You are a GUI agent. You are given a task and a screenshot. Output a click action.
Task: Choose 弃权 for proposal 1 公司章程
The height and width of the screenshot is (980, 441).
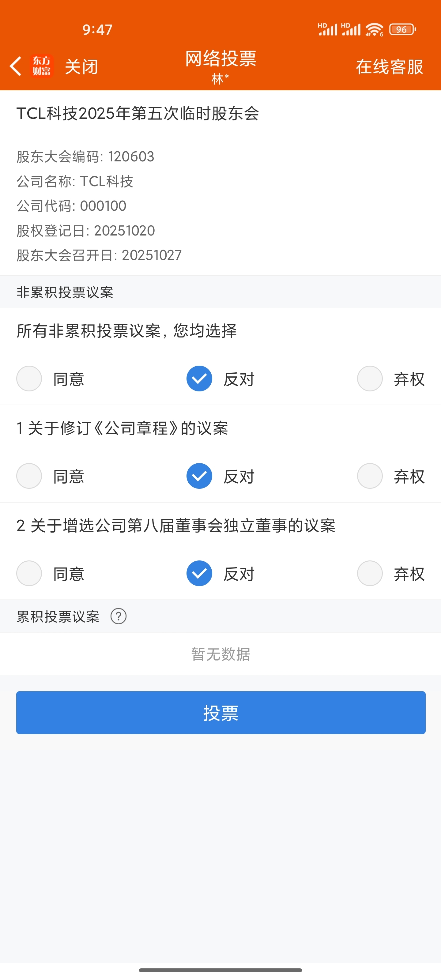(370, 476)
